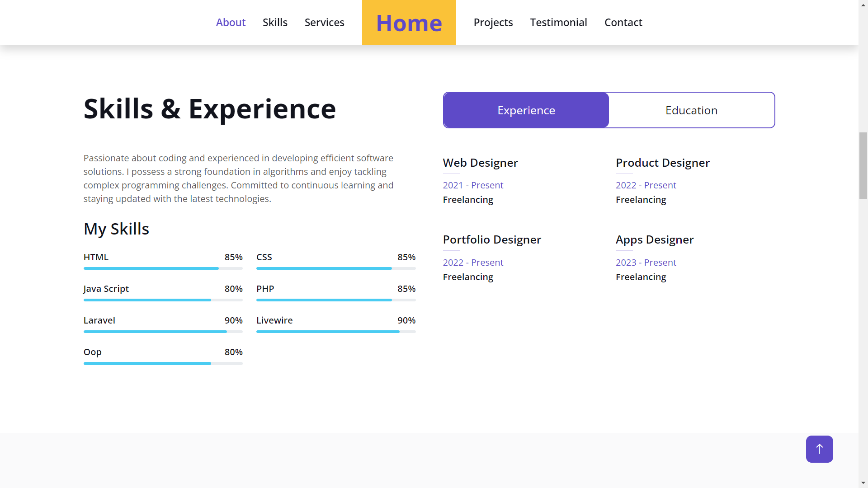Viewport: 868px width, 488px height.
Task: Click the Home logo banner
Action: [409, 23]
